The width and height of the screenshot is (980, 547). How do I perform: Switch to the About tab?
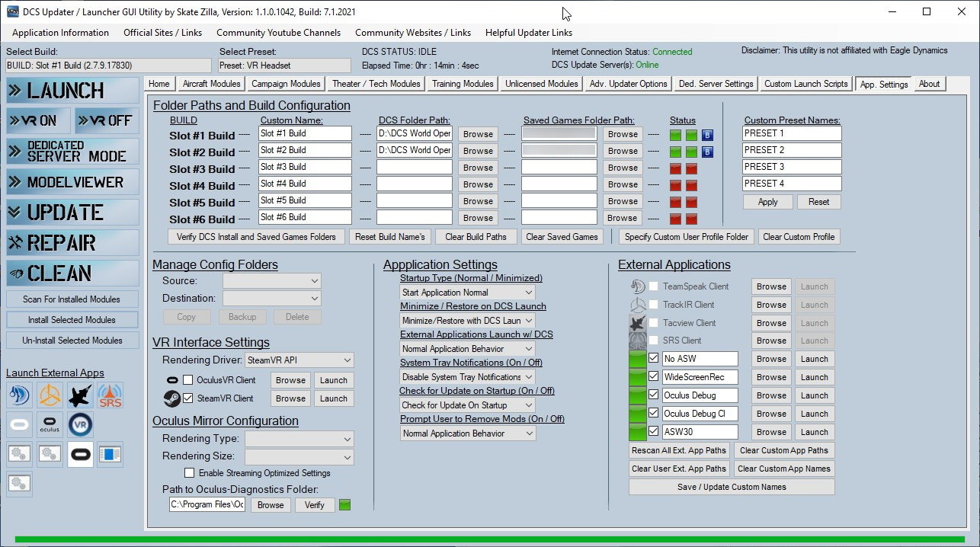(929, 84)
